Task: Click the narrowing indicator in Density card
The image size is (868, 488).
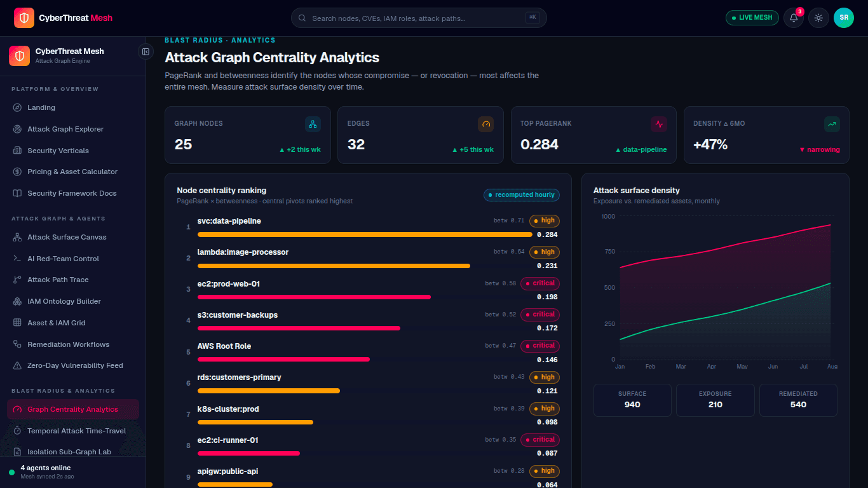Action: (820, 150)
